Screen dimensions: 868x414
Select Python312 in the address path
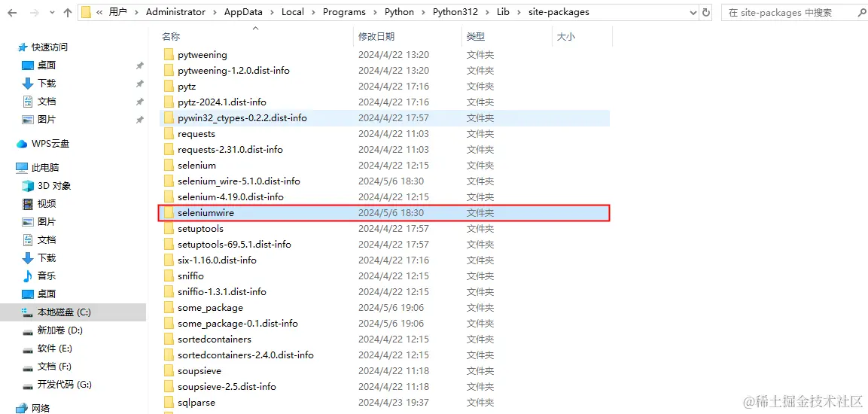[455, 12]
